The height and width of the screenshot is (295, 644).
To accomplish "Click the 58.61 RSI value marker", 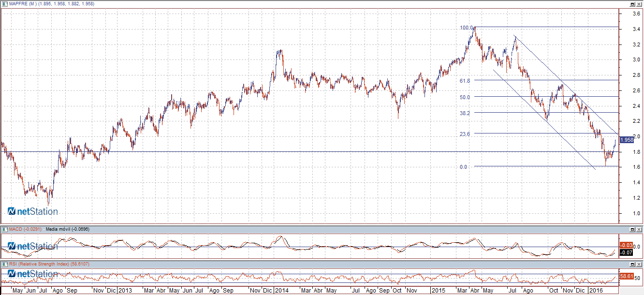I will (x=626, y=276).
